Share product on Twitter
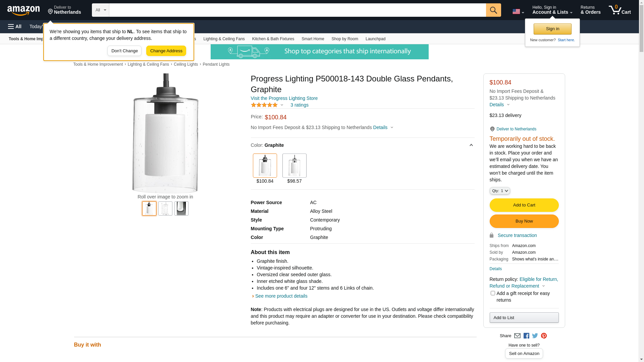The image size is (644, 362). [535, 336]
